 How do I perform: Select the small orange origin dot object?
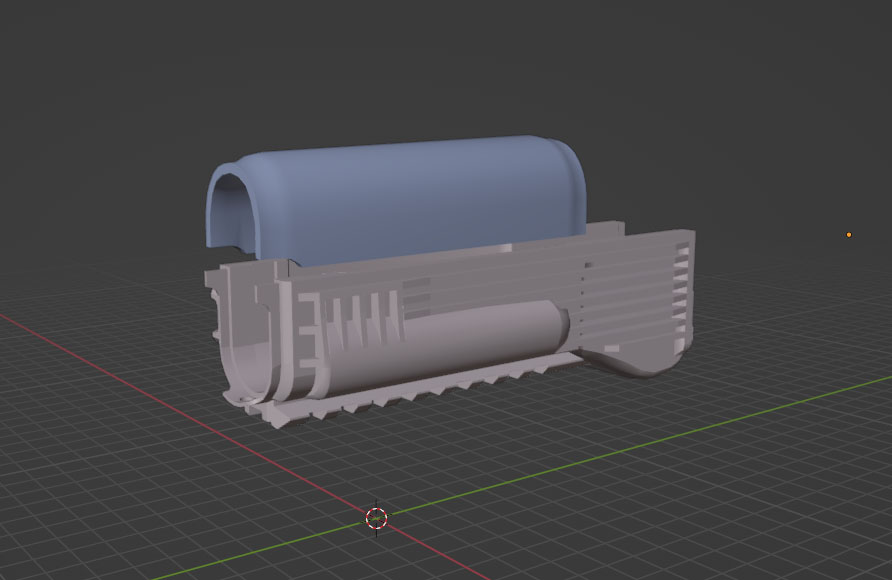coord(849,235)
